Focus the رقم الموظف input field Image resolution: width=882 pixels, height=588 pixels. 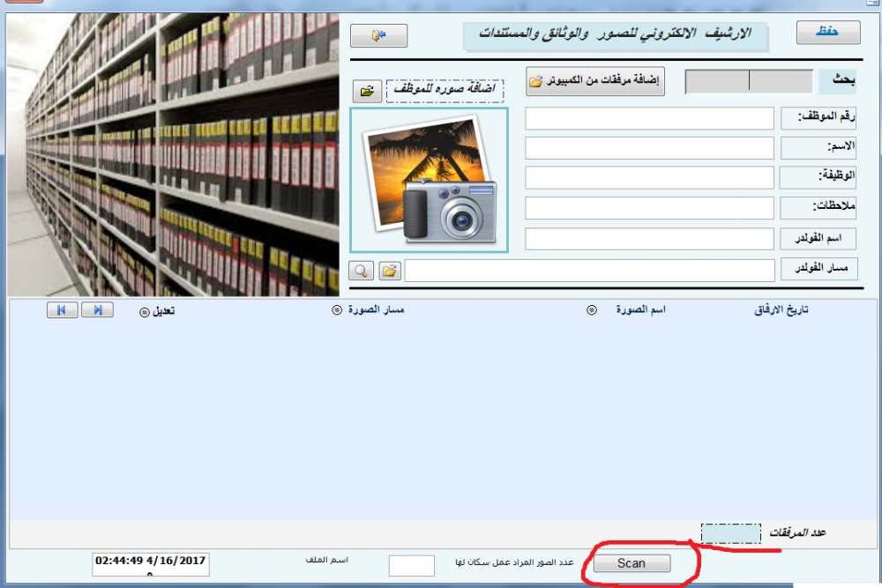click(x=649, y=118)
